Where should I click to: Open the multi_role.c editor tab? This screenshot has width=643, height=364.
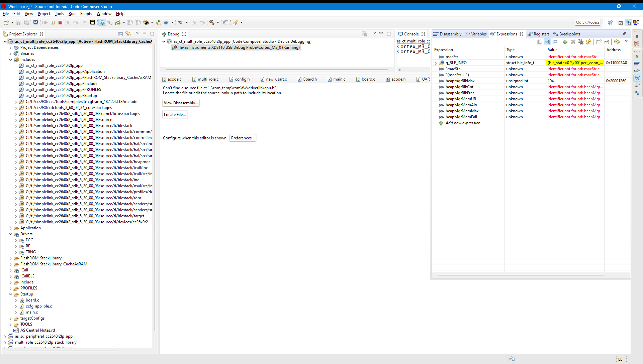(x=205, y=79)
